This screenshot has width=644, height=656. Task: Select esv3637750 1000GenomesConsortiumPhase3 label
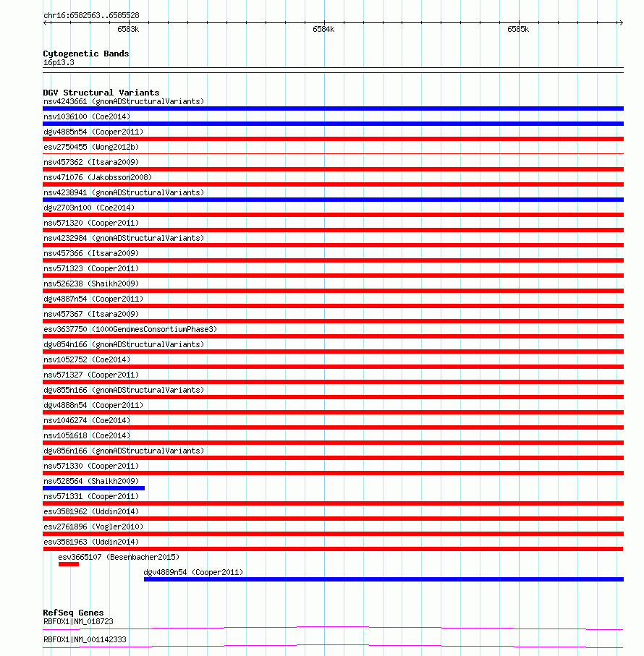pyautogui.click(x=130, y=329)
